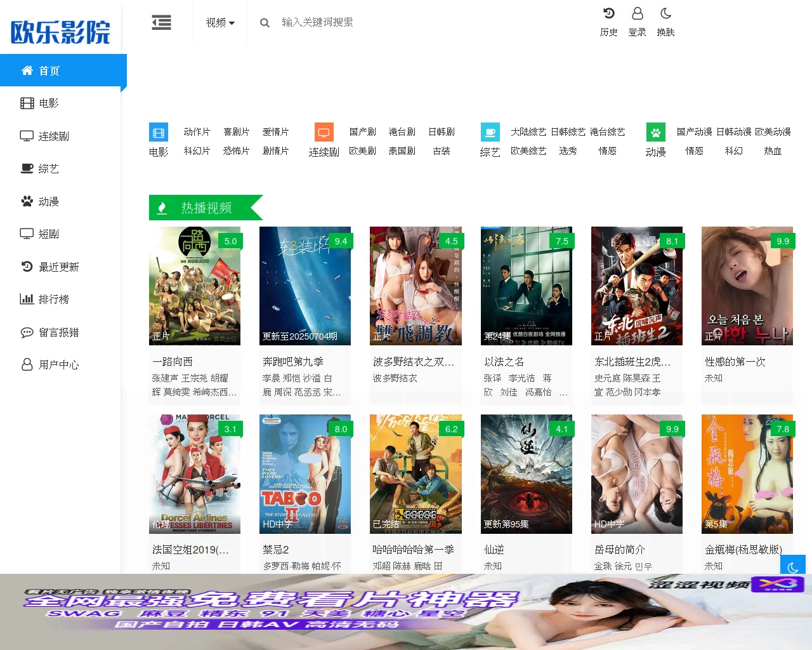Click the green 动漫 category paw icon

tap(655, 132)
